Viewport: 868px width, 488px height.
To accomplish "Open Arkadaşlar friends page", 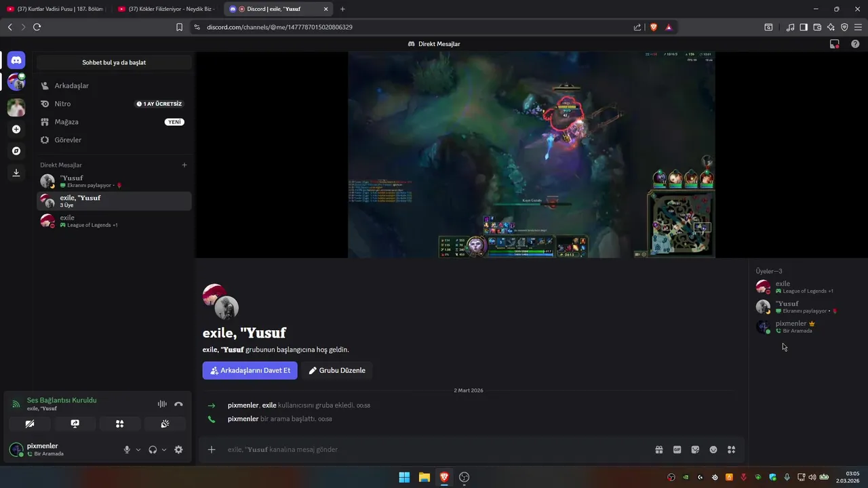I will 114,86.
